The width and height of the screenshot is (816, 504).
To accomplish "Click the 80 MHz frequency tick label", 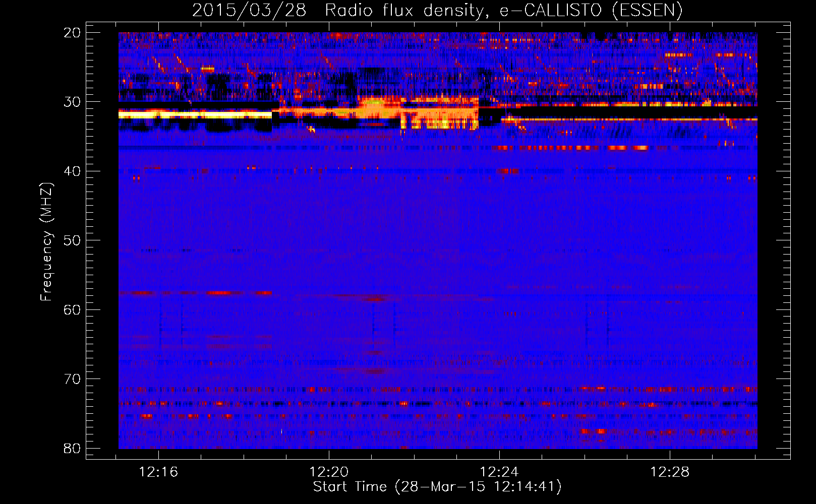I will click(x=72, y=449).
